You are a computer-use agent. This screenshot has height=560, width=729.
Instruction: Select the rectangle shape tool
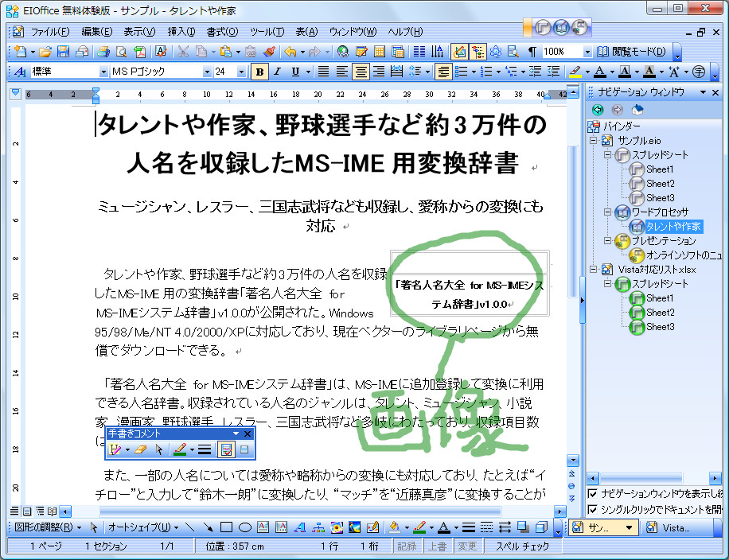(x=225, y=525)
